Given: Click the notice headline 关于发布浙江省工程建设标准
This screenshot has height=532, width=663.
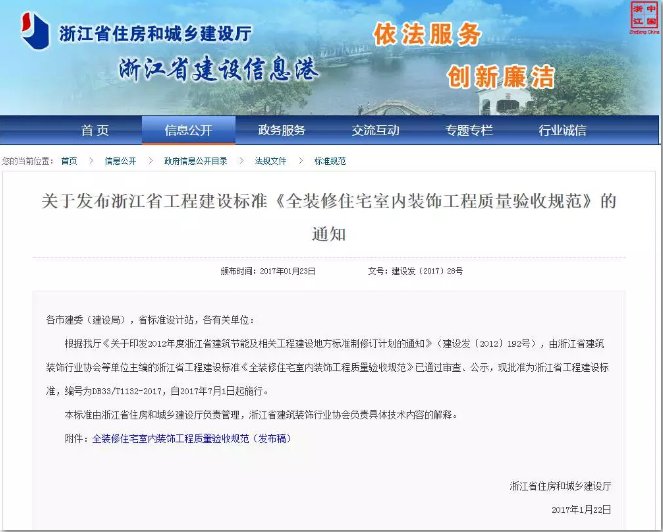Looking at the screenshot, I should click(x=329, y=217).
